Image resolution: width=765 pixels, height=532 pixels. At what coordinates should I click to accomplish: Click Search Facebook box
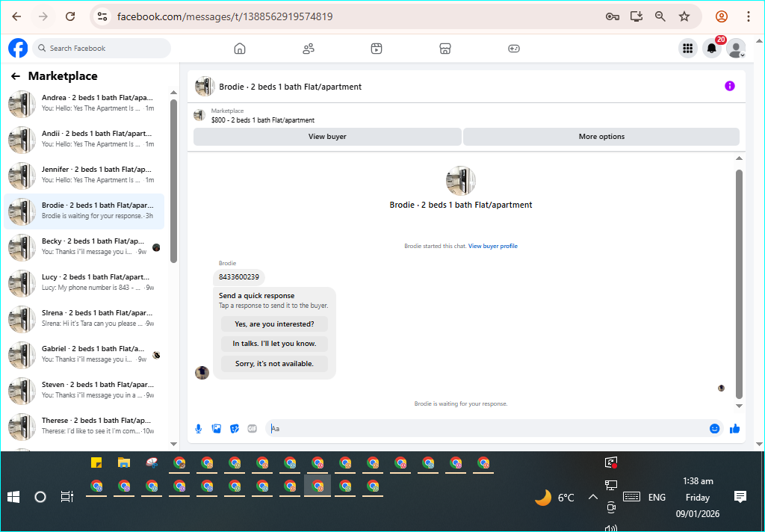[x=102, y=49]
